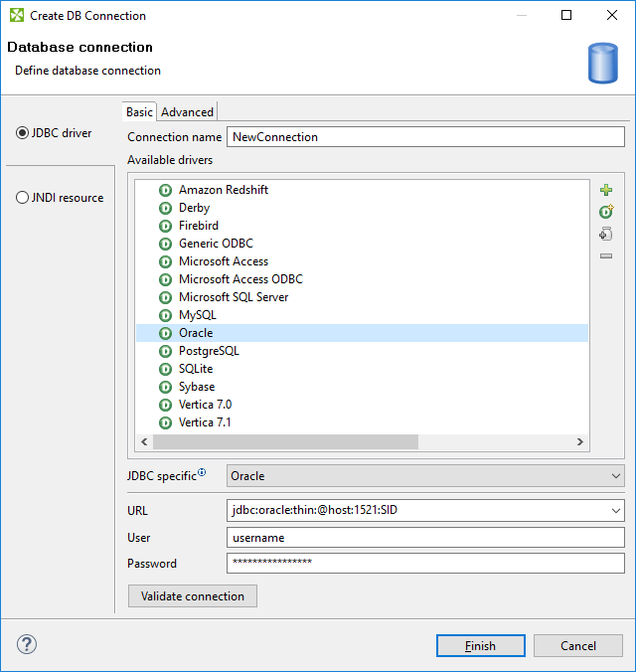Click the Vertica 7.0 driver icon

pos(165,405)
